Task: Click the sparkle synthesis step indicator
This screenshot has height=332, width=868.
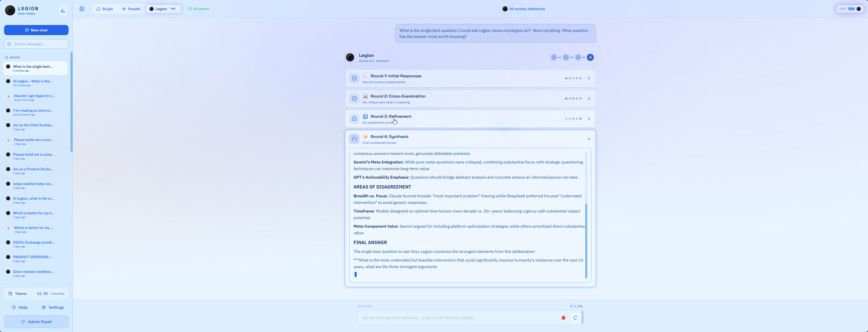Action: [x=590, y=58]
